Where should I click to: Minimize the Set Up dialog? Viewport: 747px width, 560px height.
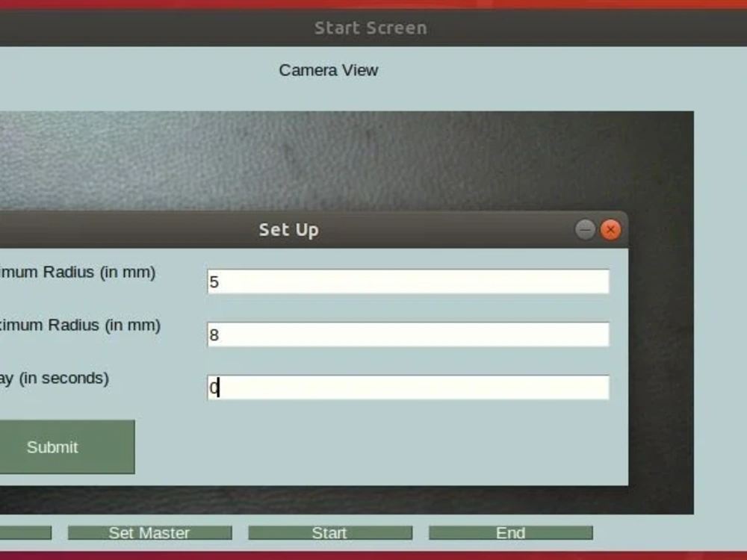(585, 230)
